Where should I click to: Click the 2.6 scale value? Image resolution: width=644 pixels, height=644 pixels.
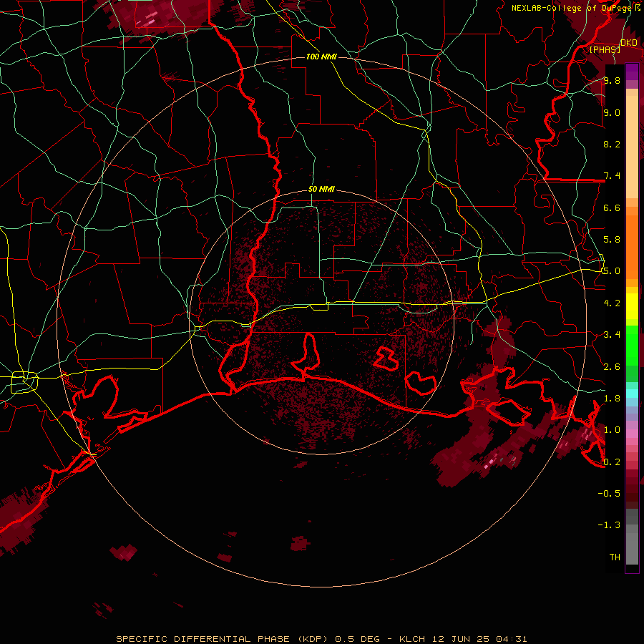(x=612, y=366)
